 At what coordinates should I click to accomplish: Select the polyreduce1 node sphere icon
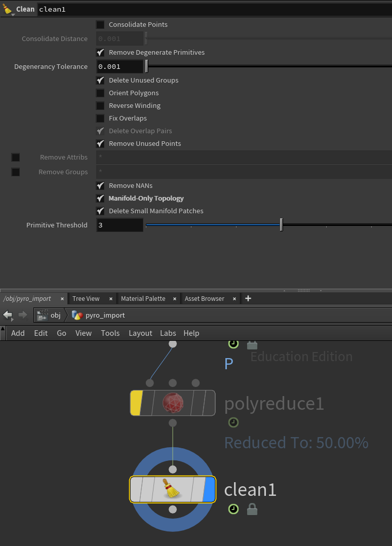coord(173,403)
